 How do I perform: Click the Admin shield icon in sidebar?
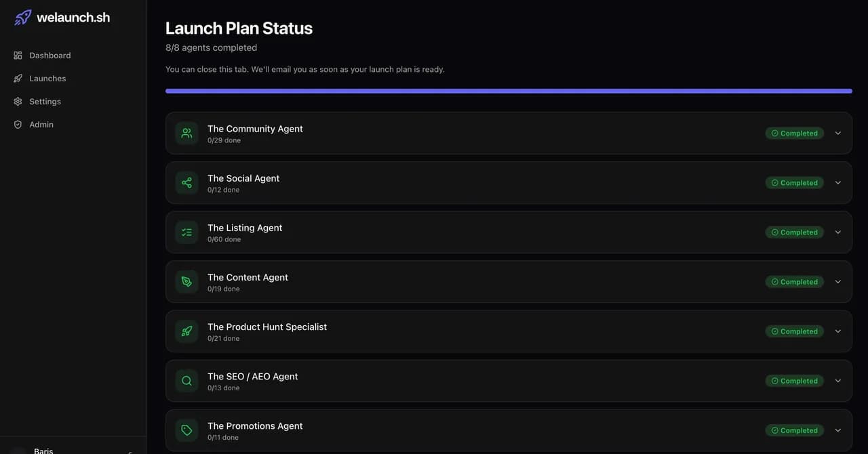[x=18, y=125]
